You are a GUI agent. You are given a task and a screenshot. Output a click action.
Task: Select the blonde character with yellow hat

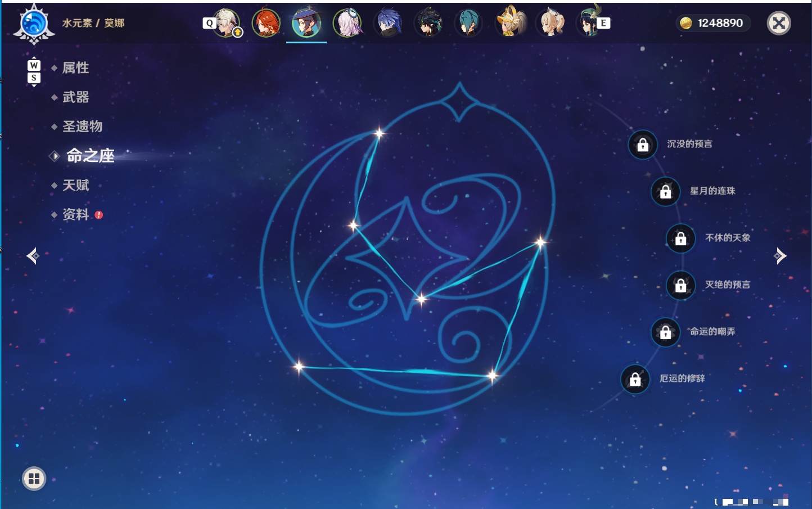click(510, 22)
